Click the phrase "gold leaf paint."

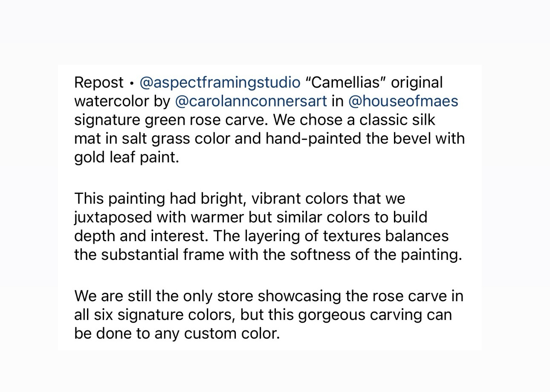click(127, 158)
